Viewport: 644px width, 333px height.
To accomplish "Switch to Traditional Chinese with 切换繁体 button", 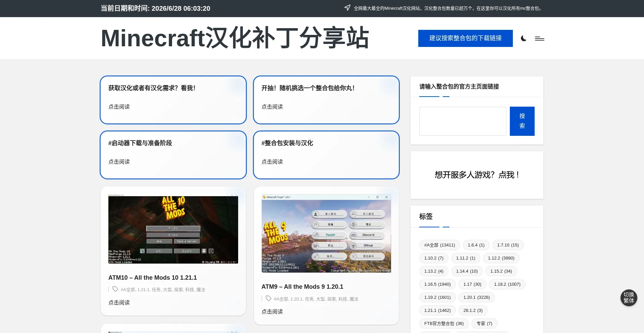I will [x=629, y=298].
